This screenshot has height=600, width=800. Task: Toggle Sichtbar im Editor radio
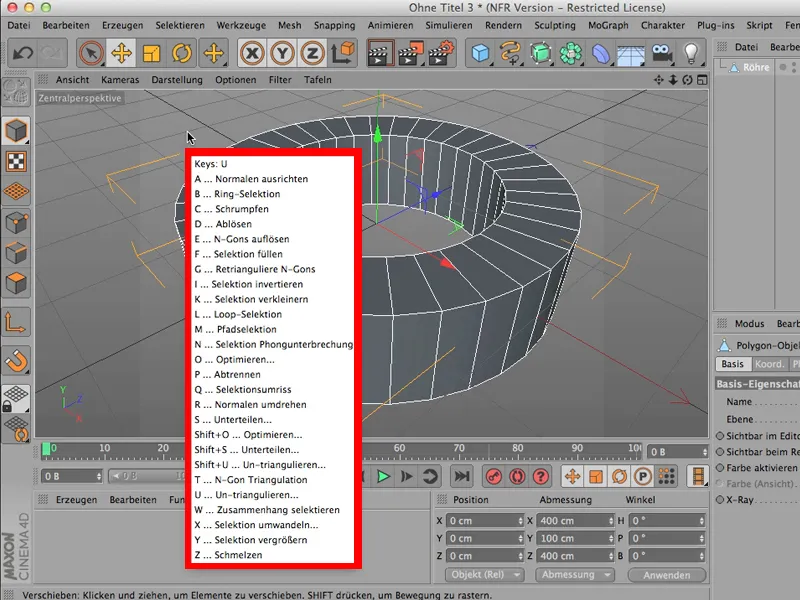tap(720, 436)
